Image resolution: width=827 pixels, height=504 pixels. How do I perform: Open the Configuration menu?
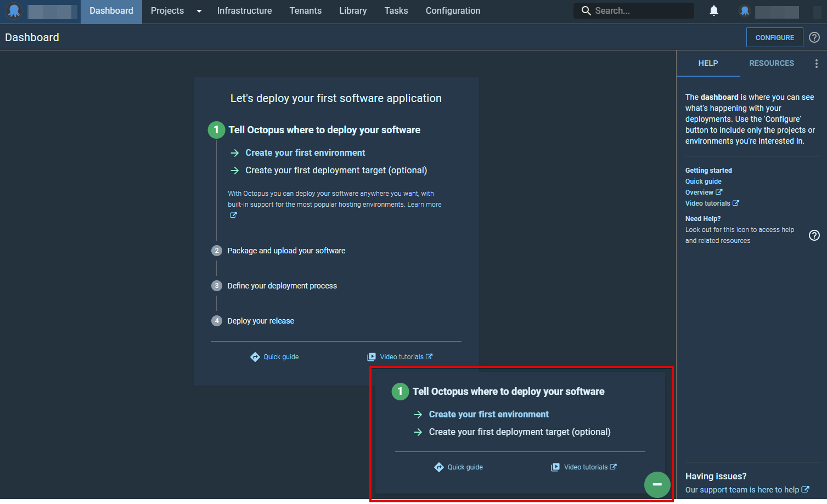(453, 11)
